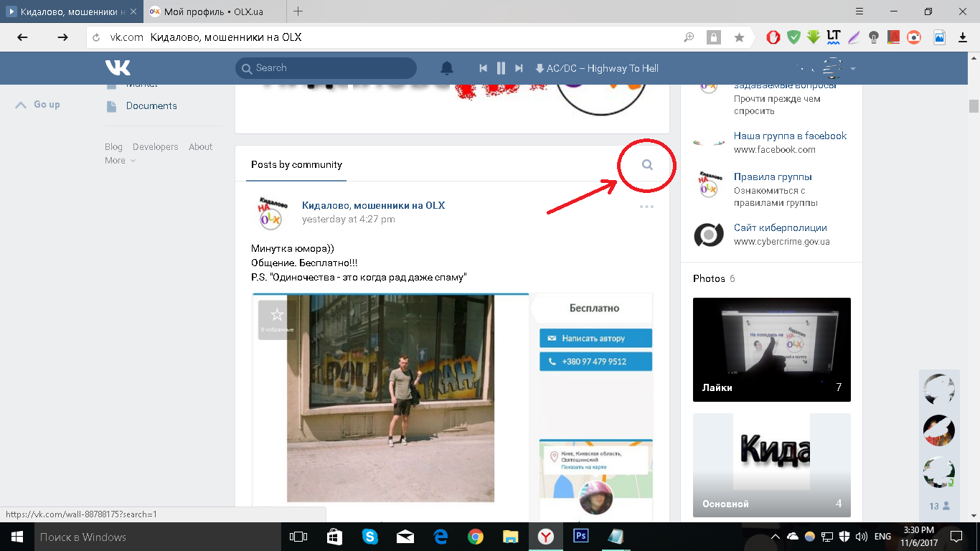Open Windows Action Center
This screenshot has width=980, height=551.
tap(956, 537)
